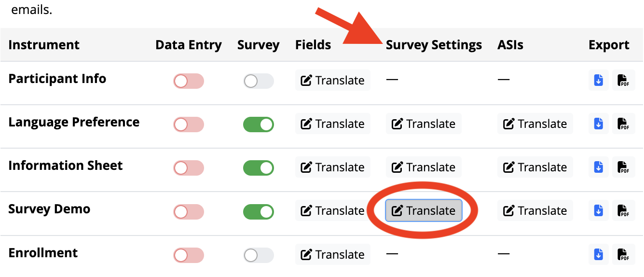Screen dimensions: 644x277
Task: Download Enrollment export file icon
Action: (599, 254)
